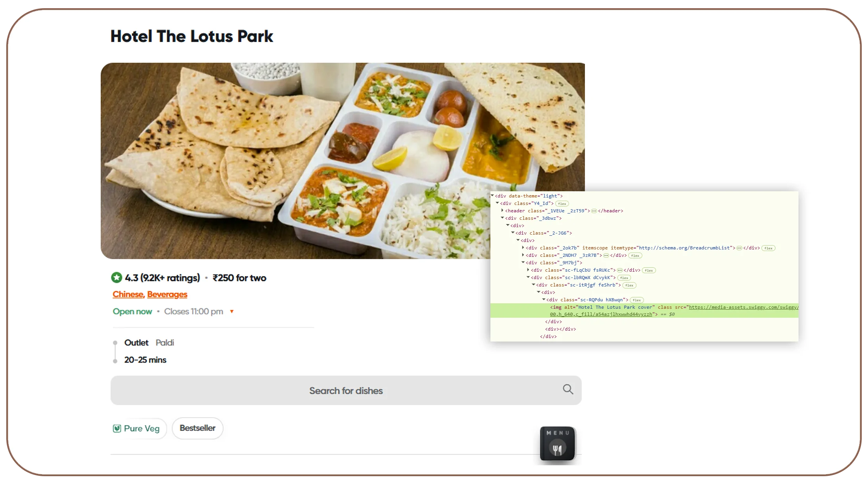Collapse the sc-lbRQmX dCvykK div node

pyautogui.click(x=528, y=277)
